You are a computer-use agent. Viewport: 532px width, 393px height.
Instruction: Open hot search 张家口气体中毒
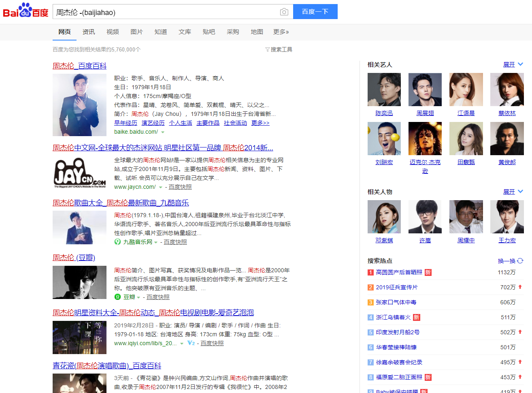coord(396,302)
